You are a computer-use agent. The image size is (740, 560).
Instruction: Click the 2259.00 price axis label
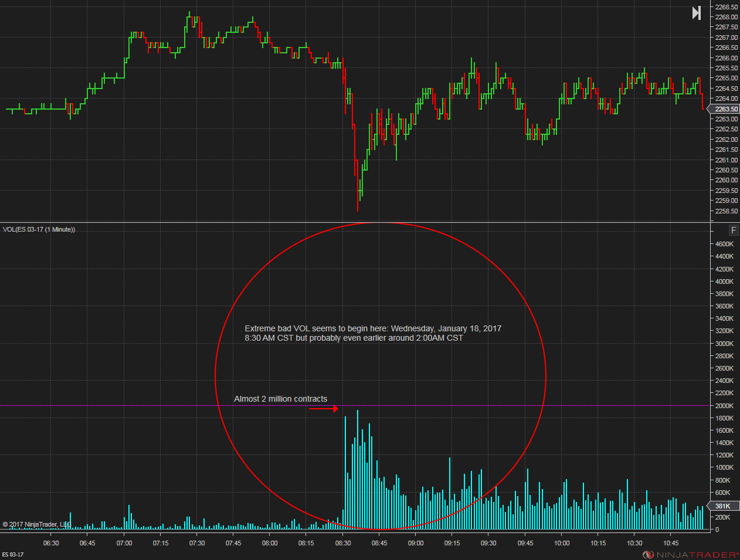727,201
